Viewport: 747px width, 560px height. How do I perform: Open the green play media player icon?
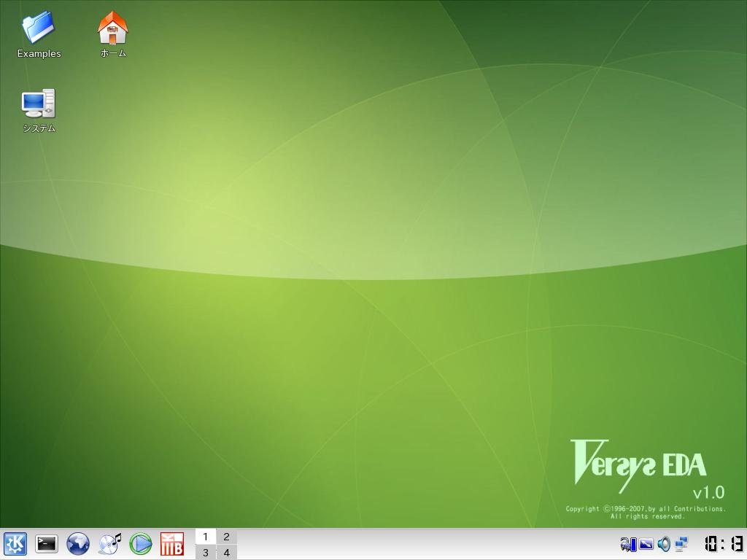coord(141,544)
